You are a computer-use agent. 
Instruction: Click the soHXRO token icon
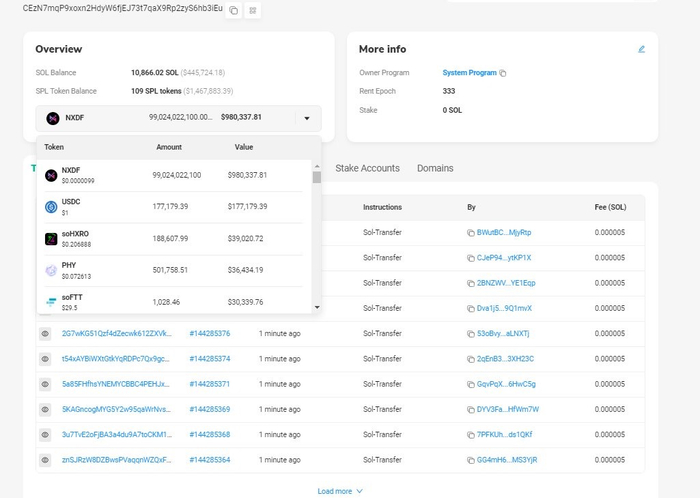click(51, 239)
